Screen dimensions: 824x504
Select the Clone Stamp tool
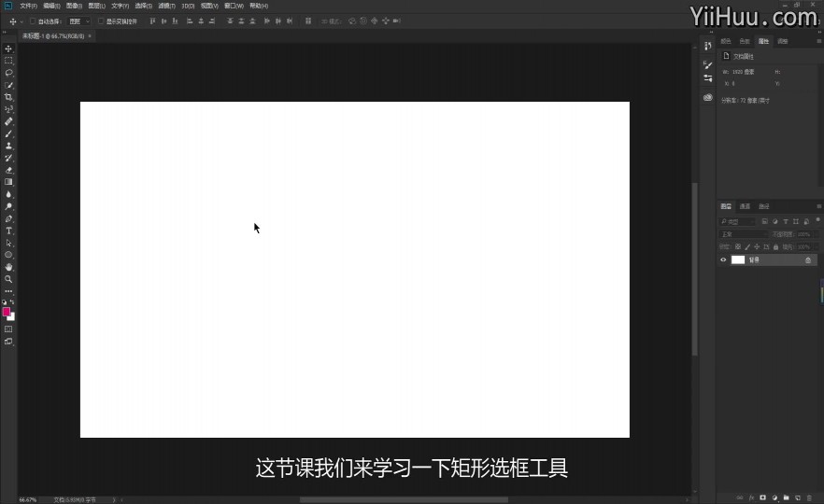(8, 146)
